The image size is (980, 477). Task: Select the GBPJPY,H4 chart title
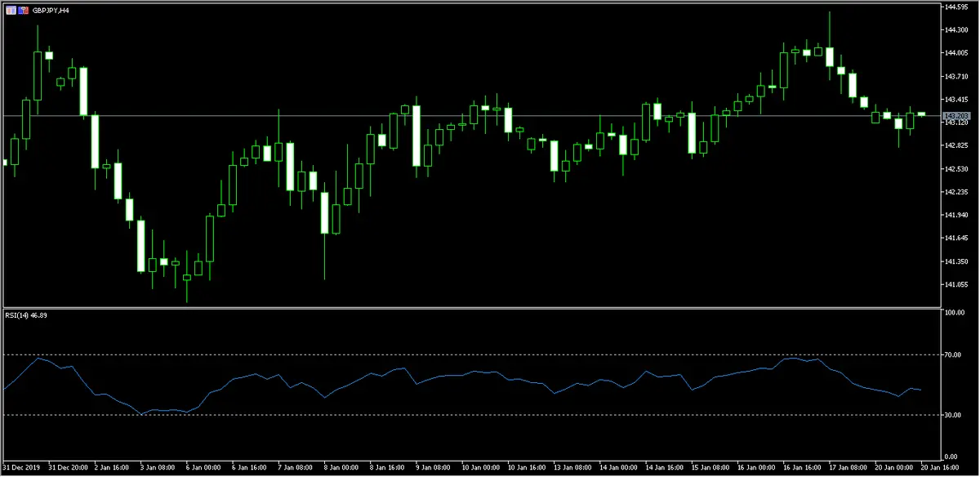50,11
